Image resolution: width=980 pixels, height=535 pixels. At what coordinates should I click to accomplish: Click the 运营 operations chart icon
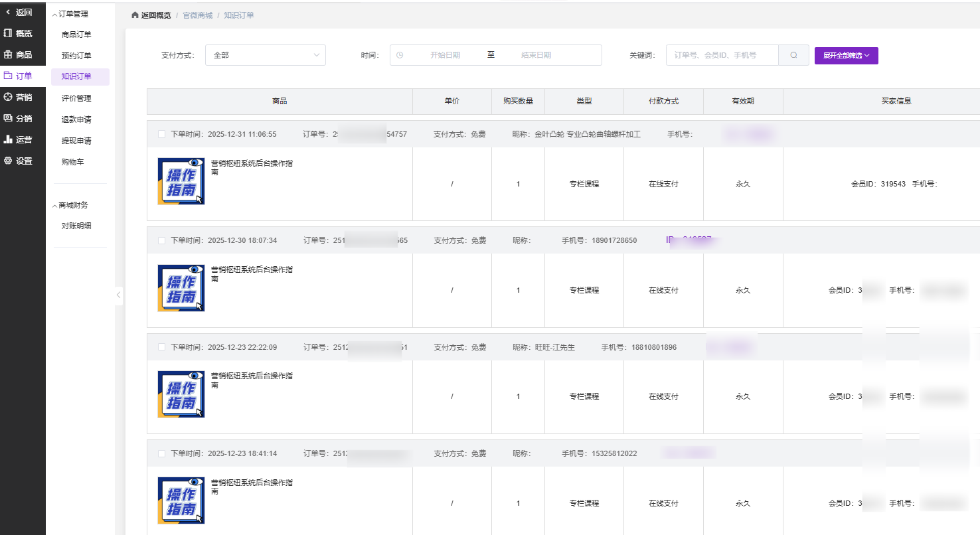tap(9, 139)
